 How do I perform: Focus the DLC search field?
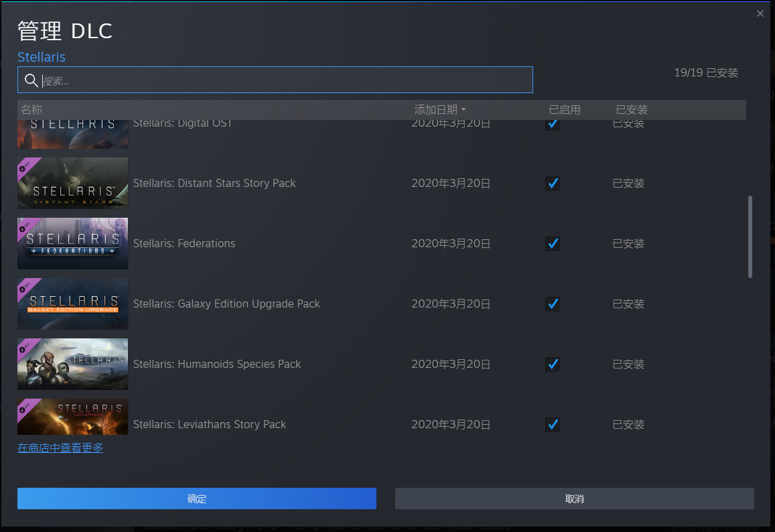pos(275,80)
